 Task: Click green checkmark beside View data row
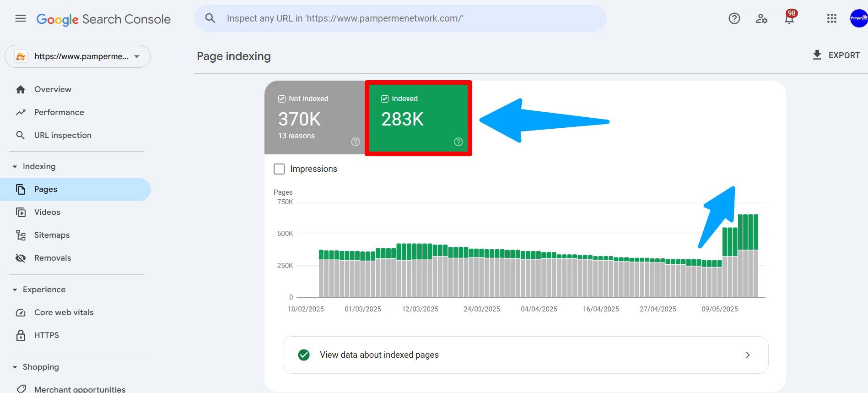click(x=304, y=355)
